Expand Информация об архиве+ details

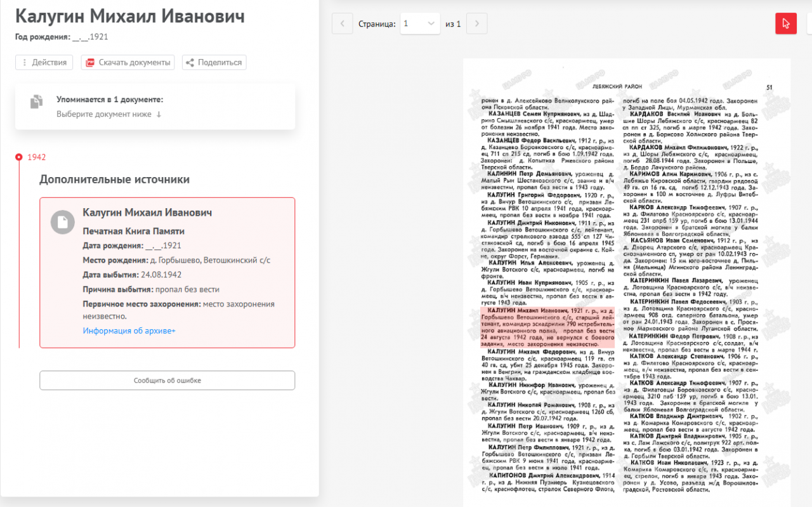[129, 331]
